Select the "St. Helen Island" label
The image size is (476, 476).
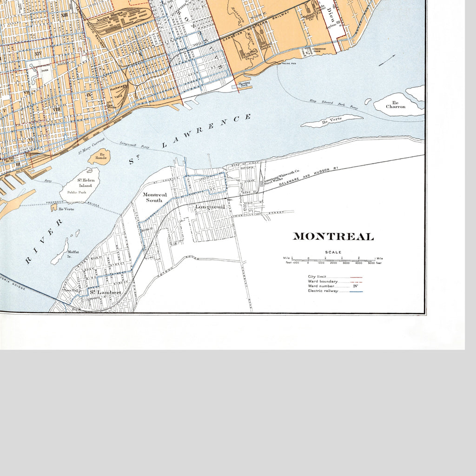coord(86,183)
